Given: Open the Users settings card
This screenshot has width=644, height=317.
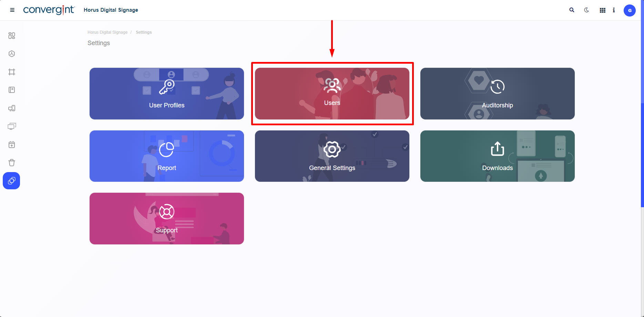Looking at the screenshot, I should coord(332,94).
